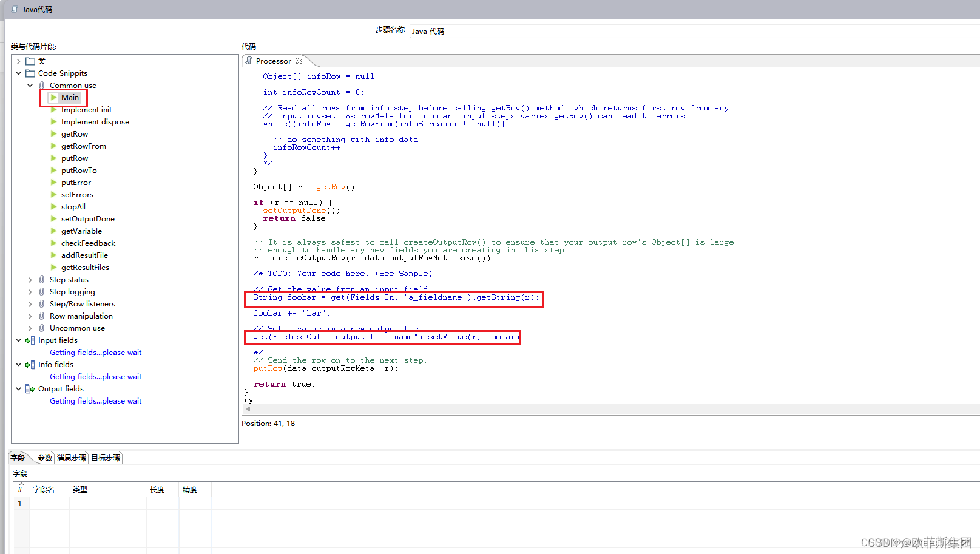Click the Info fields arrow icon
The image size is (980, 554).
30,365
